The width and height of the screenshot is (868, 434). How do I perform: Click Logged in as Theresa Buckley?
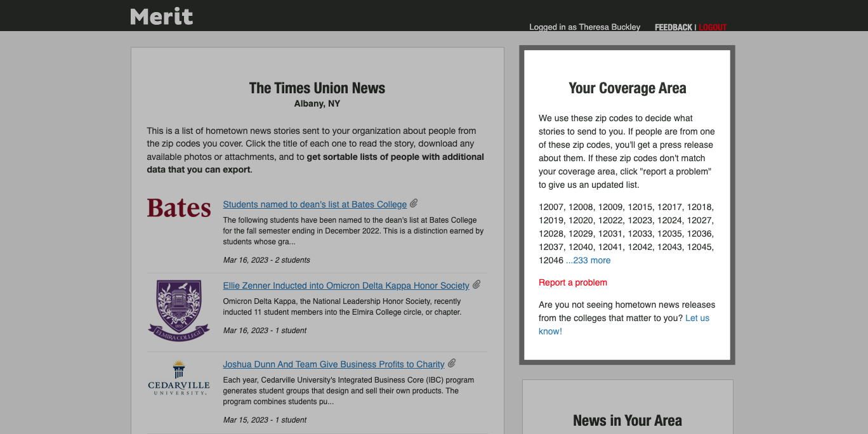pyautogui.click(x=584, y=27)
